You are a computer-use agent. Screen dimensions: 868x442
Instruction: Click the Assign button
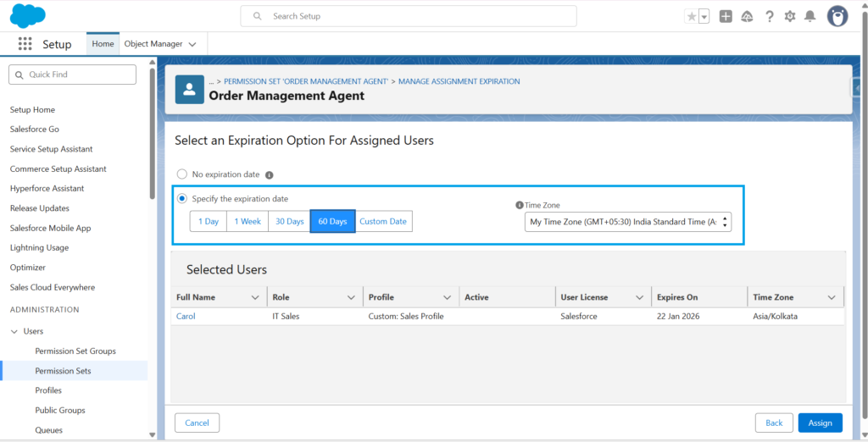click(820, 423)
